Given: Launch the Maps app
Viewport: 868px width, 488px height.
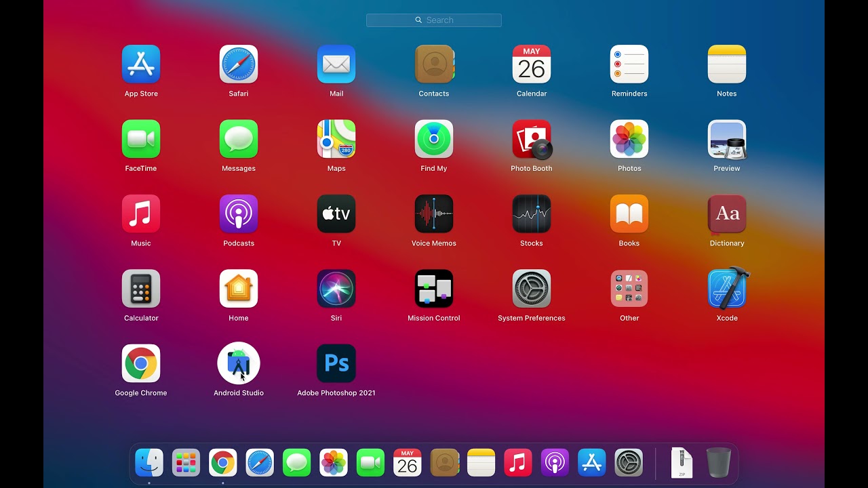Looking at the screenshot, I should pyautogui.click(x=336, y=139).
